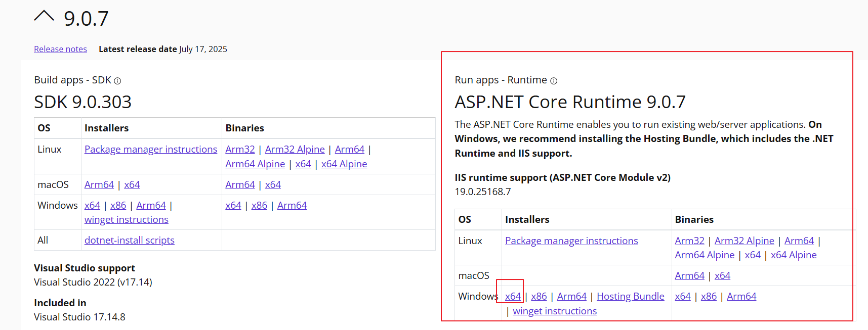Select the SDK 9.0.303 heading

pos(82,102)
